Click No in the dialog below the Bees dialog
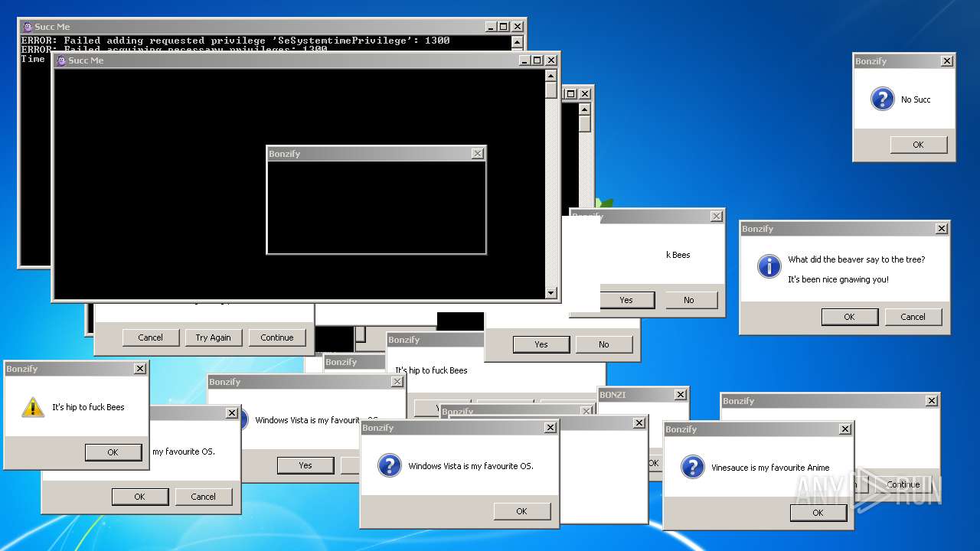 [x=604, y=344]
